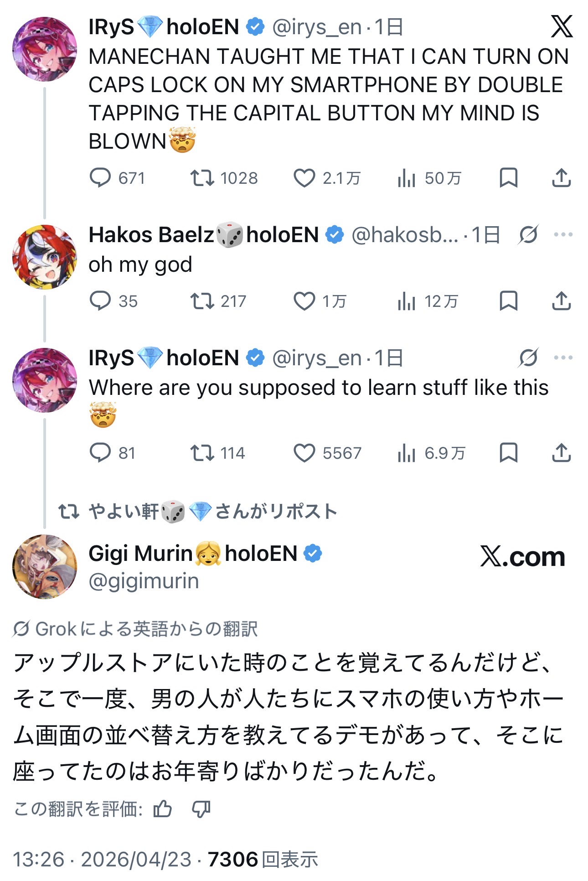Open more options on Hakos Baelz's reply
The image size is (588, 881).
click(x=563, y=235)
